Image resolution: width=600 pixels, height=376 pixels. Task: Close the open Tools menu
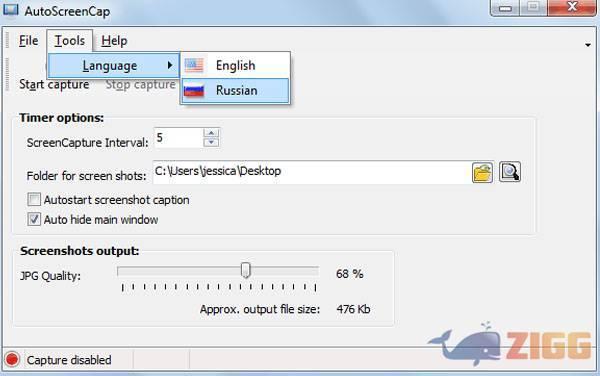[x=70, y=41]
